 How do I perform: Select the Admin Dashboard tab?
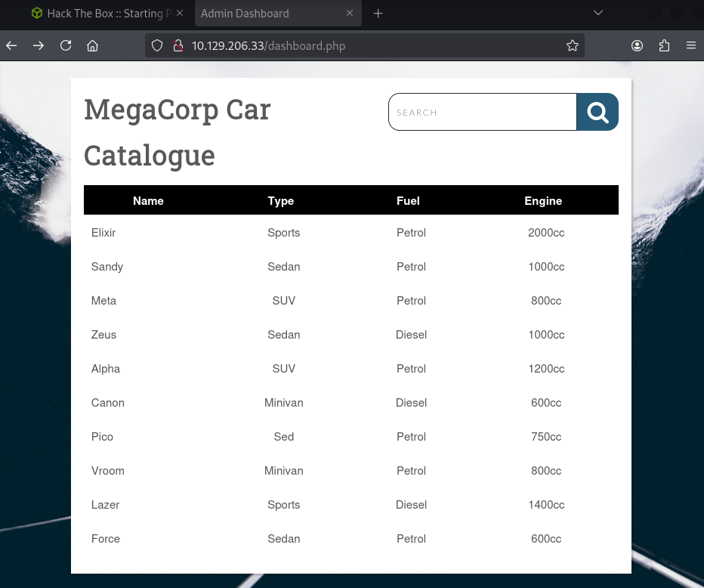278,14
